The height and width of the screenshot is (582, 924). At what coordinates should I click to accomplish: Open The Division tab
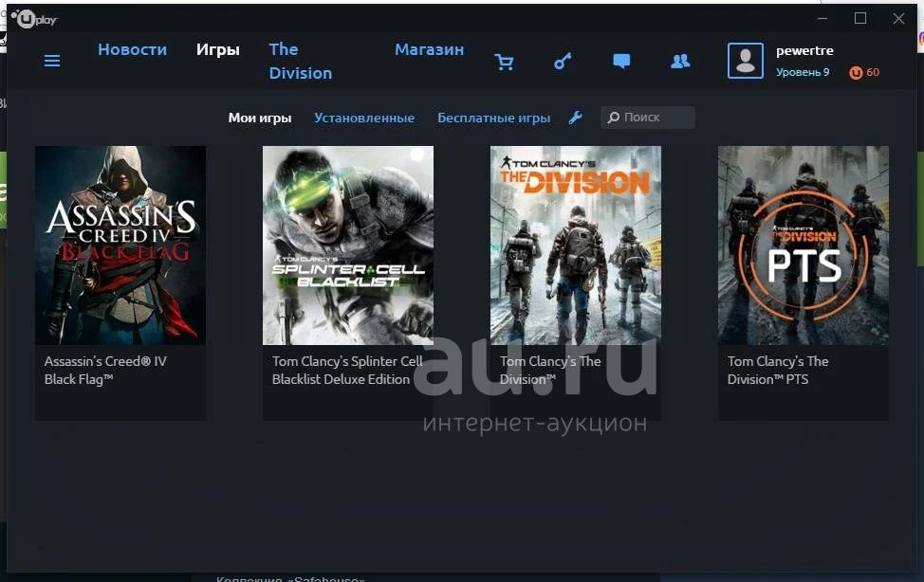(301, 62)
